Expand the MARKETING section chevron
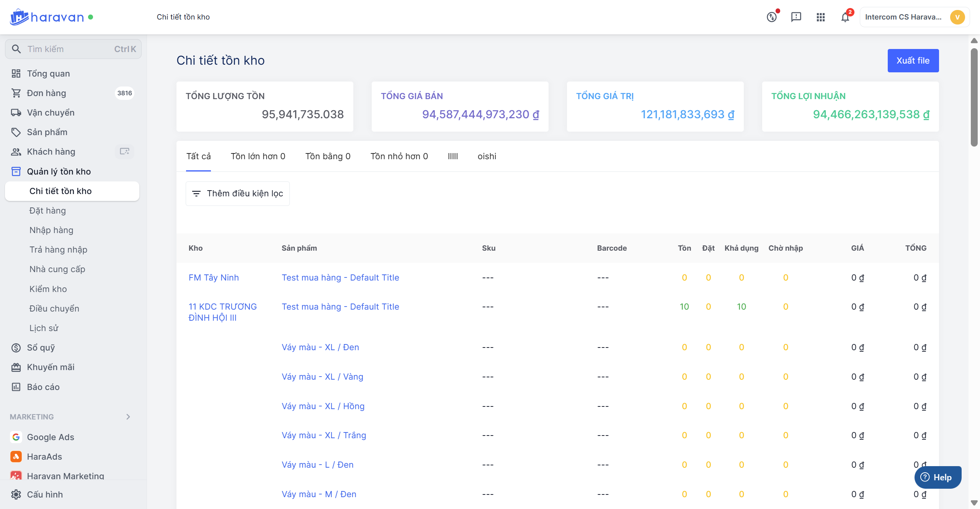Viewport: 980px width, 509px height. coord(128,417)
